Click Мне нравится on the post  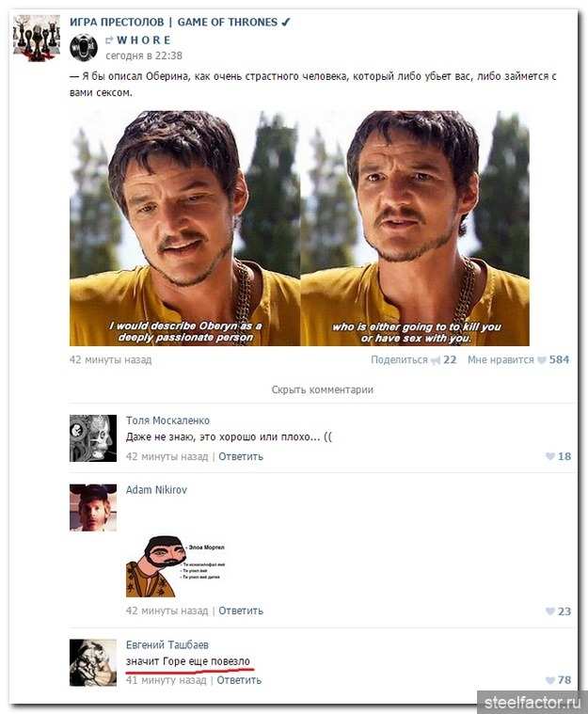click(x=501, y=359)
